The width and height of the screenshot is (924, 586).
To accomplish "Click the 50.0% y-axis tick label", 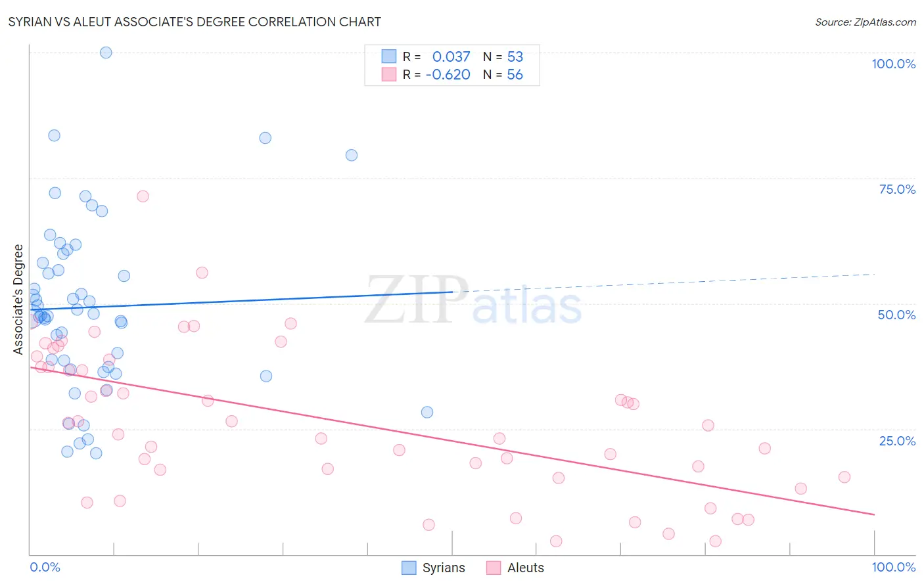I will [x=896, y=315].
